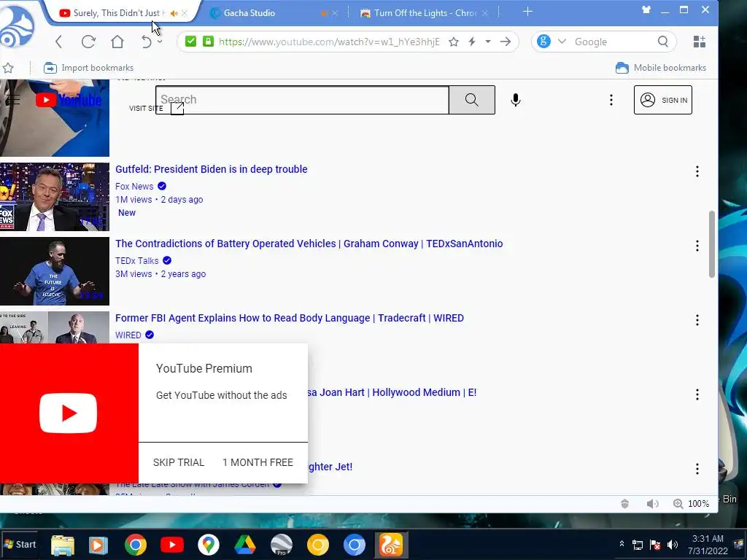The width and height of the screenshot is (747, 560).
Task: Open the extensions grid icon
Action: [700, 42]
